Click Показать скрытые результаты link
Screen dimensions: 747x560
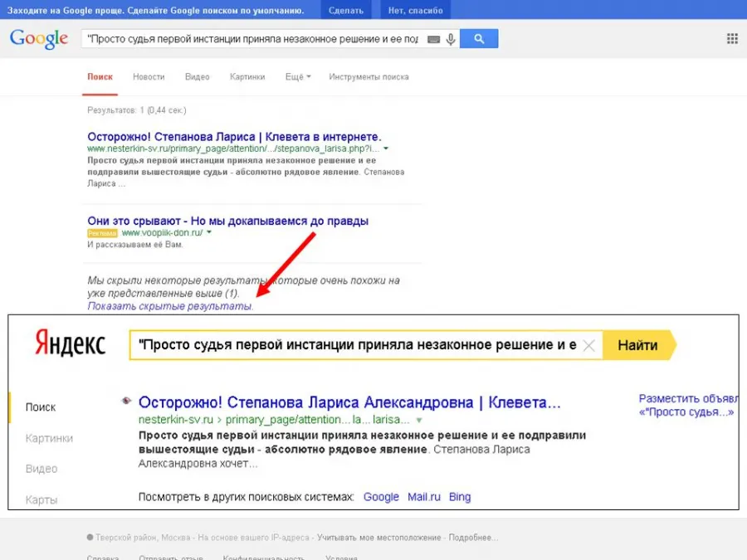[x=170, y=306]
